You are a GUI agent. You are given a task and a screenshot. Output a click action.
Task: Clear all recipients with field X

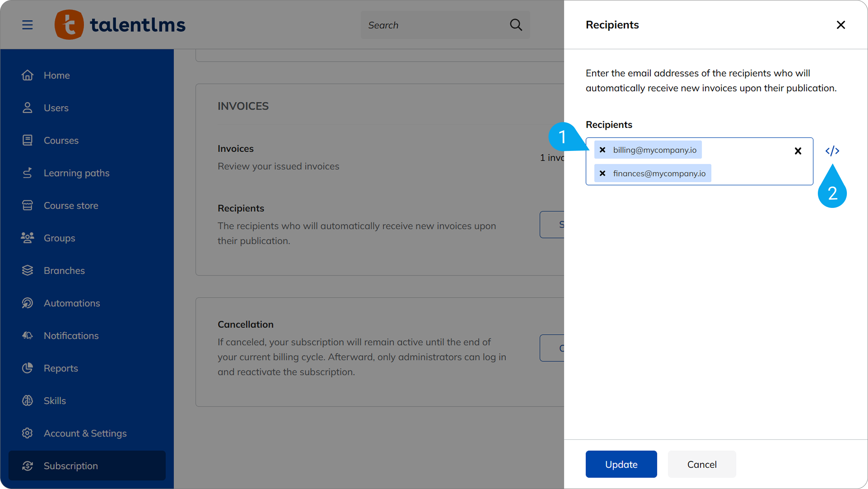(798, 151)
